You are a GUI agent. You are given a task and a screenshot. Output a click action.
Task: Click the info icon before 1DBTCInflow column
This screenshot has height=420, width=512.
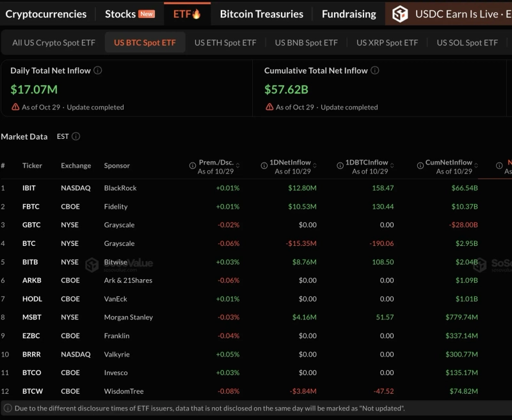340,166
